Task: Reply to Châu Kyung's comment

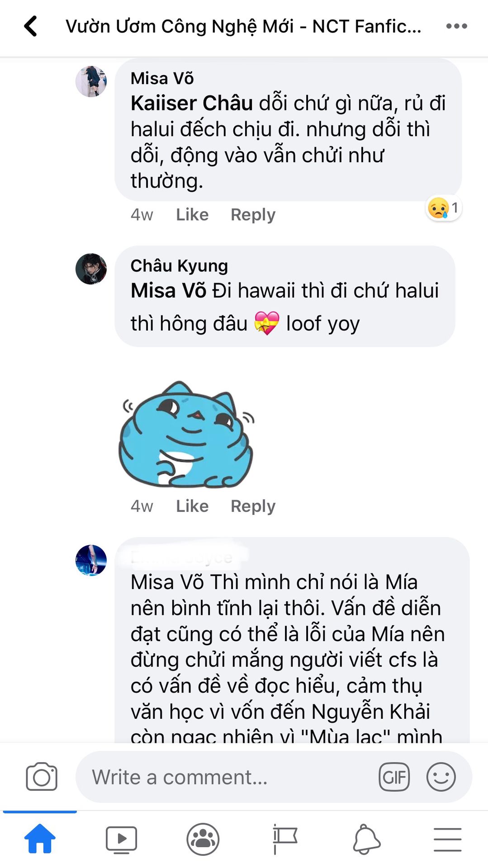Action: tap(253, 506)
